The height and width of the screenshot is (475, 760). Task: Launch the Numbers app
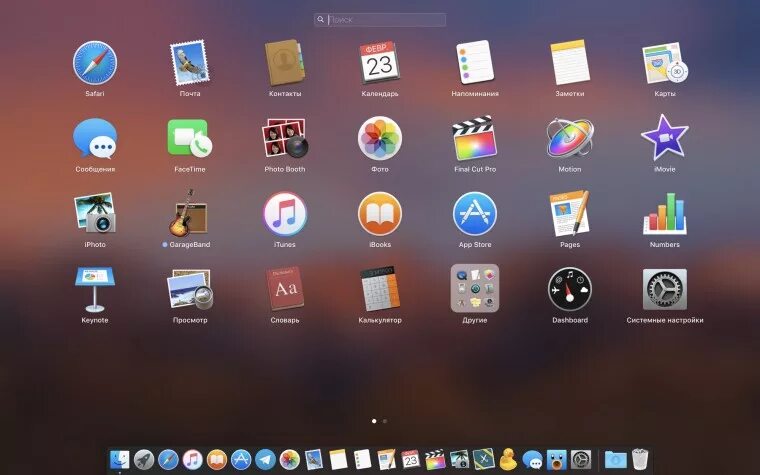665,214
